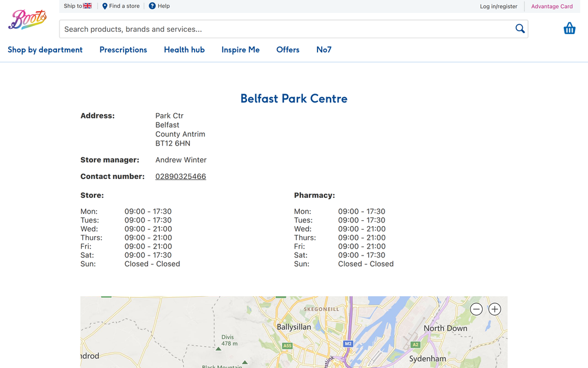Click the Pharmacy Sat hours 09:00 - 17:30
Image resolution: width=588 pixels, height=368 pixels.
point(362,255)
